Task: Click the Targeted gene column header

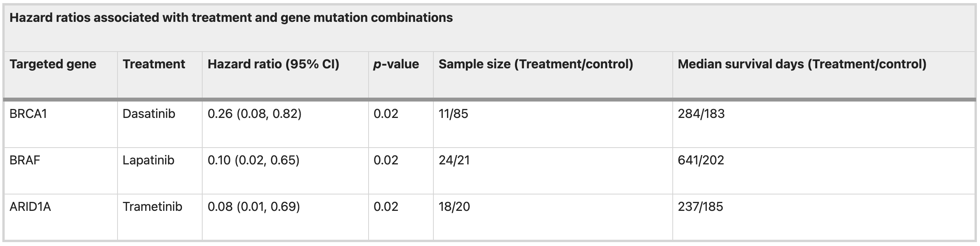Action: (x=53, y=64)
